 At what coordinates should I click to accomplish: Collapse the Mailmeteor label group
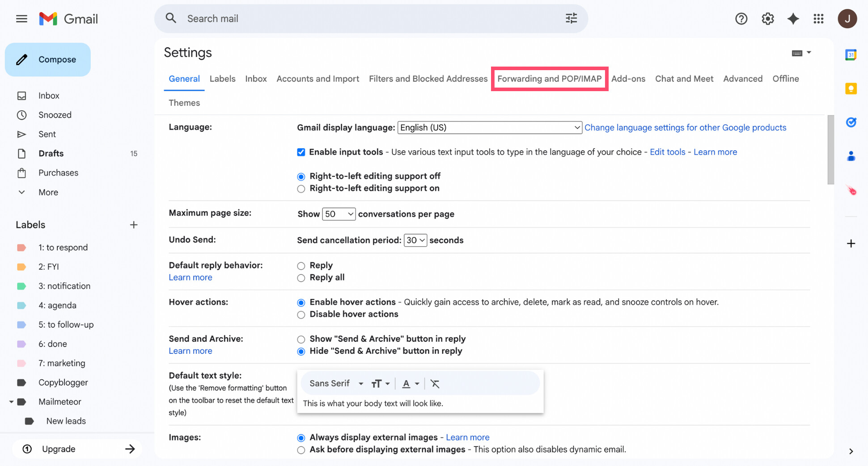[12, 401]
